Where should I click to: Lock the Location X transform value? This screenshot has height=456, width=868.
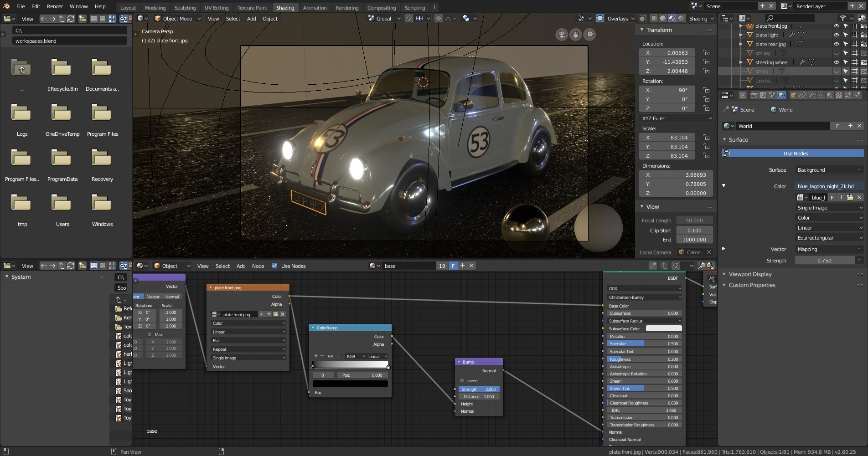[706, 53]
